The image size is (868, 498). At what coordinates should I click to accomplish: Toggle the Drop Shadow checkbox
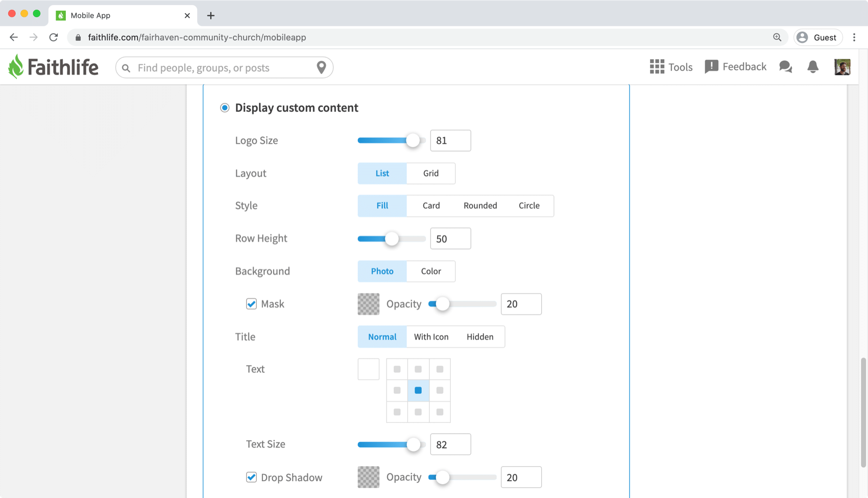(251, 477)
